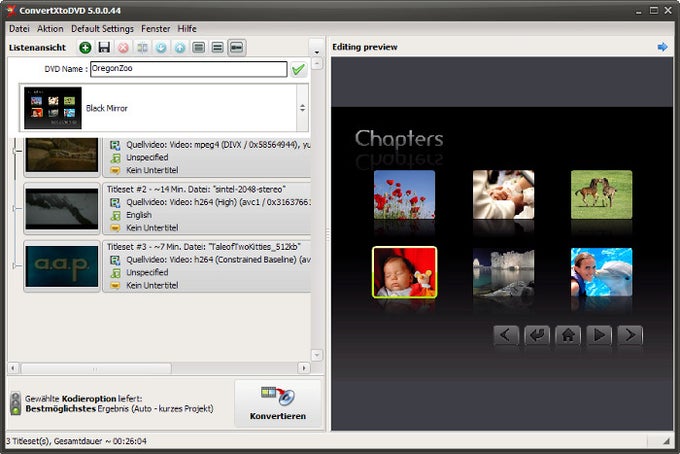The width and height of the screenshot is (680, 454).
Task: Click the next page arrow in preview
Action: tap(630, 335)
